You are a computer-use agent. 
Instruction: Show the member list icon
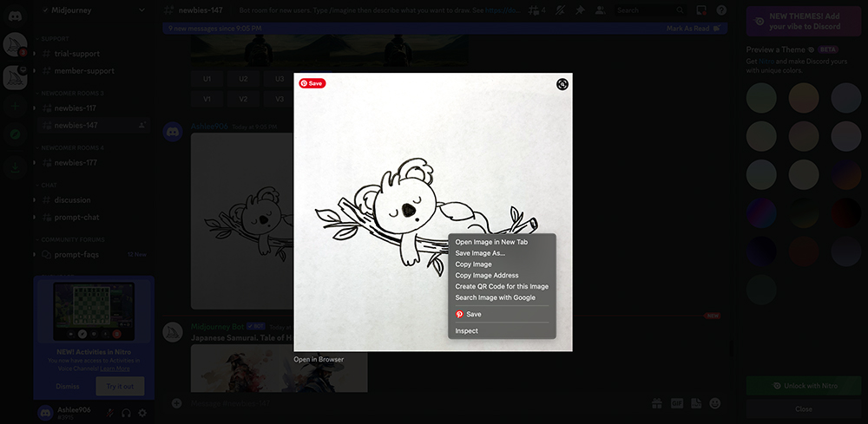pos(600,10)
